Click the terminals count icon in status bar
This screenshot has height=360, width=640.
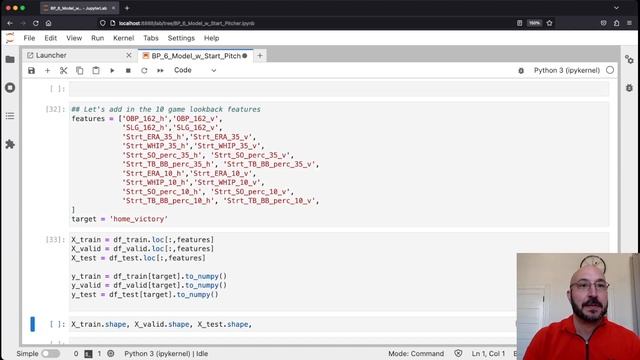coord(88,353)
